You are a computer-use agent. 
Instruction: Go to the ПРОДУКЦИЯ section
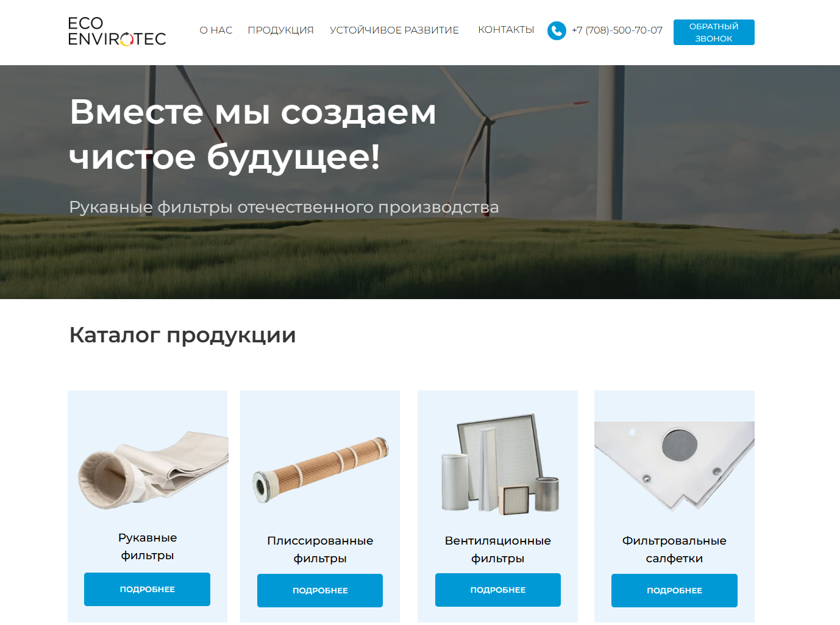[x=280, y=30]
